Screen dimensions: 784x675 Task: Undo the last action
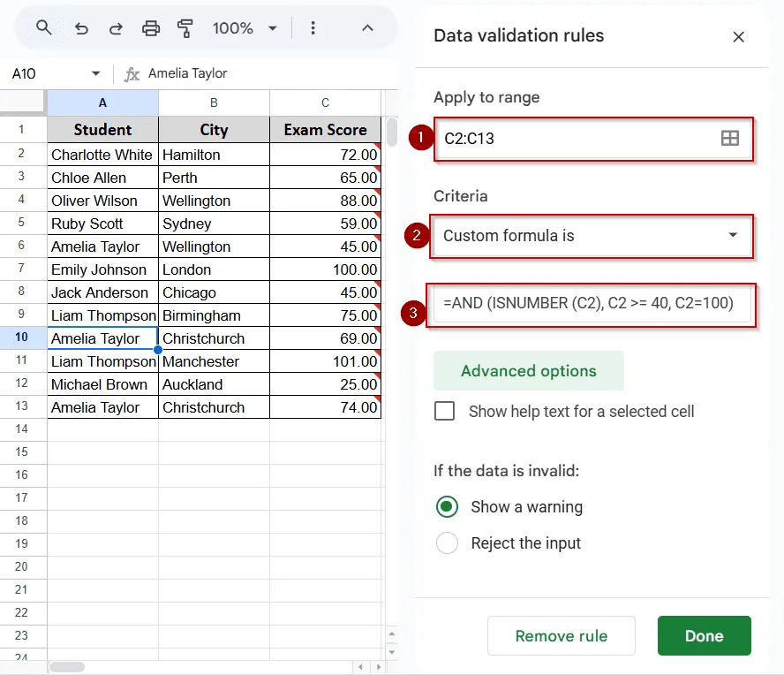81,28
